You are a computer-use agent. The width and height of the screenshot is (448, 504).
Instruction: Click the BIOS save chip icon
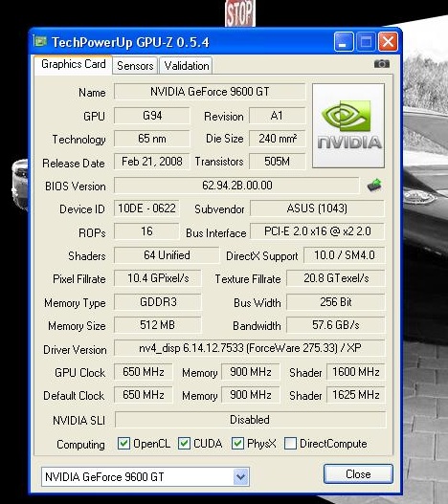click(x=374, y=186)
